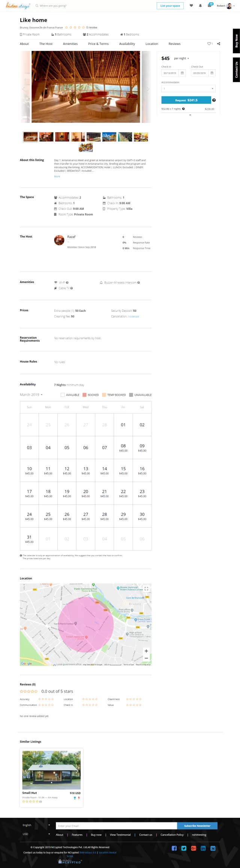Click the info icon next to 7 nights

coord(183,109)
